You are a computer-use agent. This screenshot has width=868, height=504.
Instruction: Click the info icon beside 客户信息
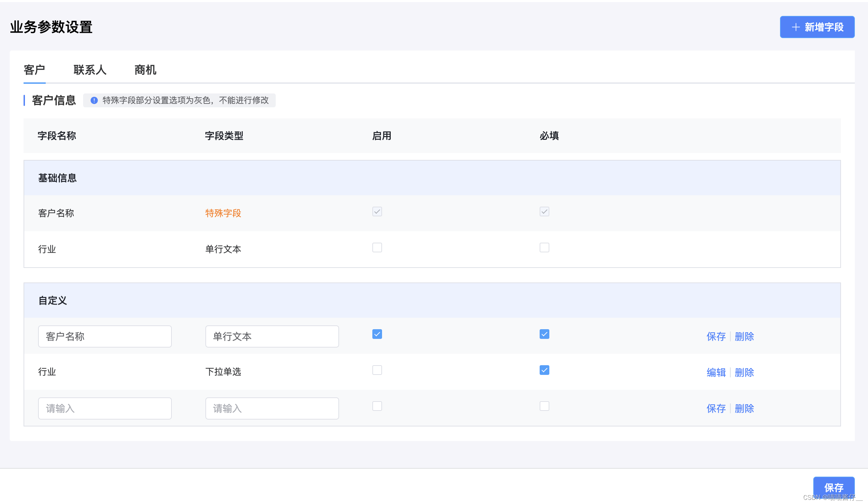[93, 100]
